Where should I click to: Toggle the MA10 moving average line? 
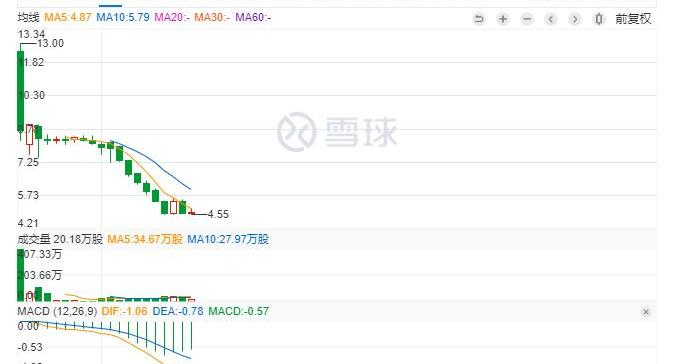click(123, 18)
